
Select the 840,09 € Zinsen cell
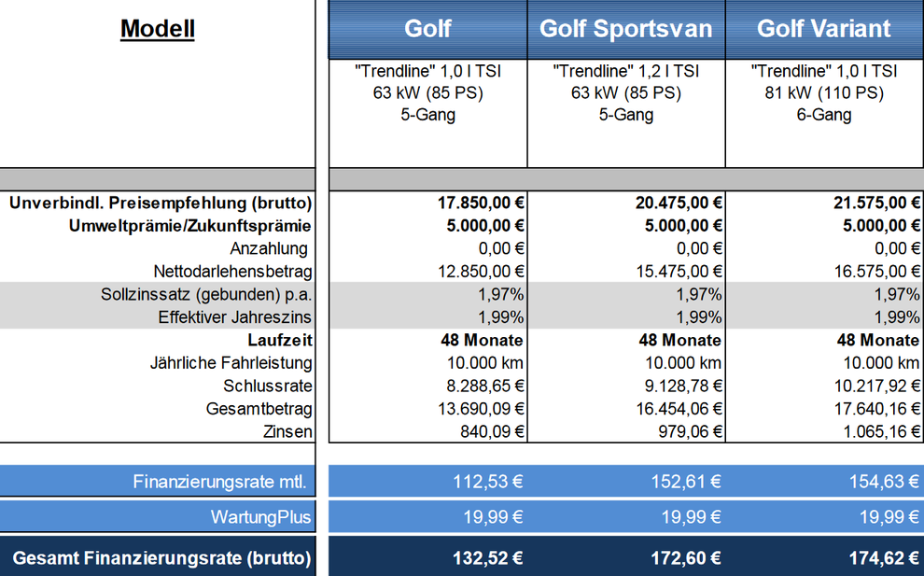pos(492,431)
